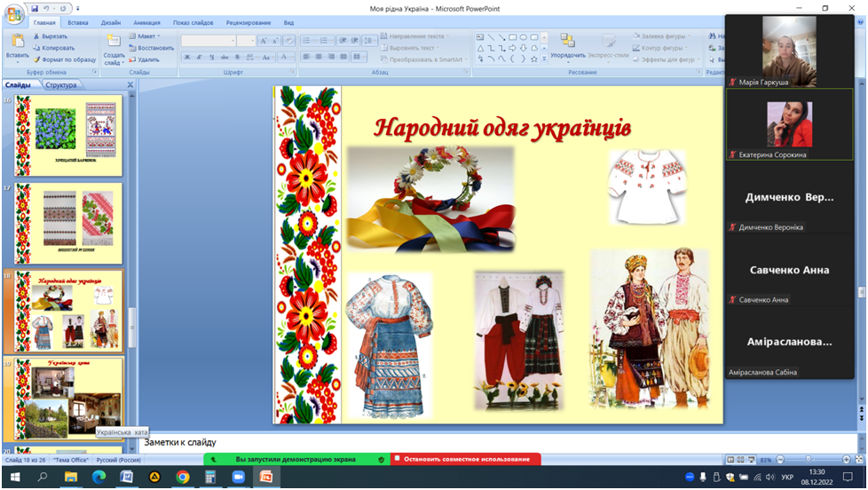Toggle underline Ч formatting
Image resolution: width=868 pixels, height=490 pixels.
212,58
